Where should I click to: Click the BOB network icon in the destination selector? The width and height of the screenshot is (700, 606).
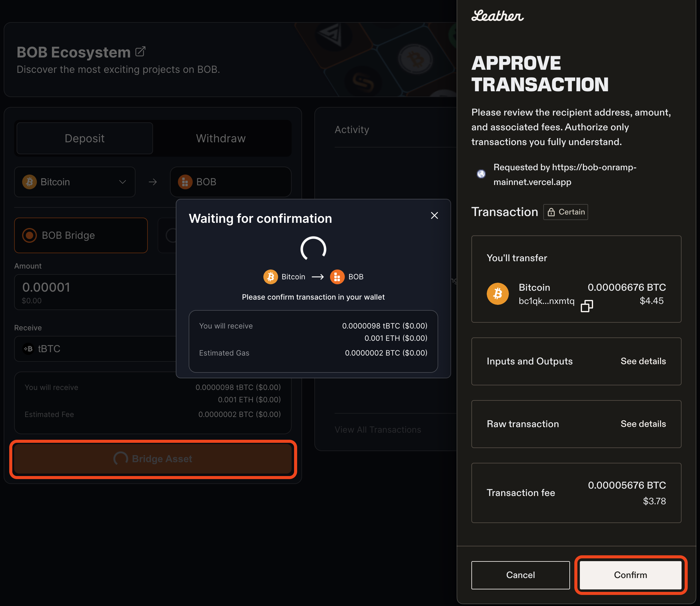click(185, 182)
